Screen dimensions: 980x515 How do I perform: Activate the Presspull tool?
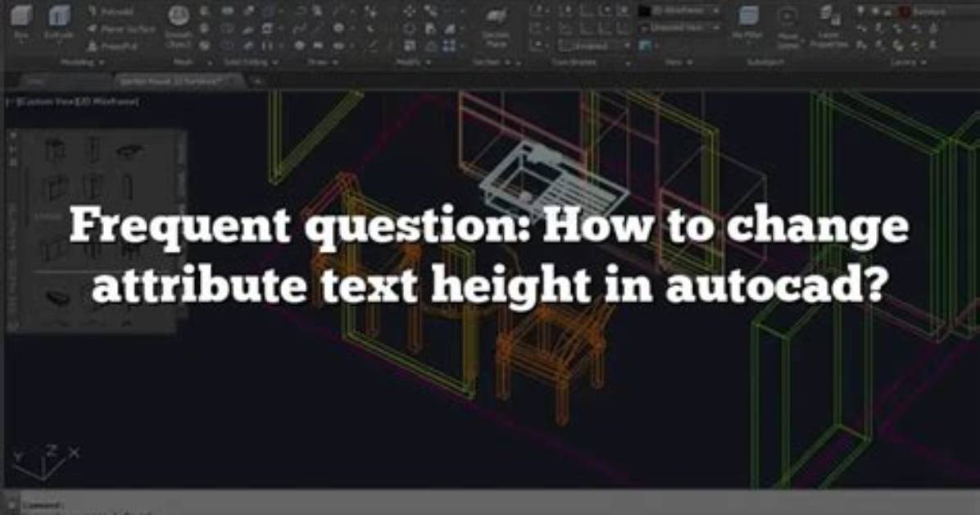coord(111,46)
